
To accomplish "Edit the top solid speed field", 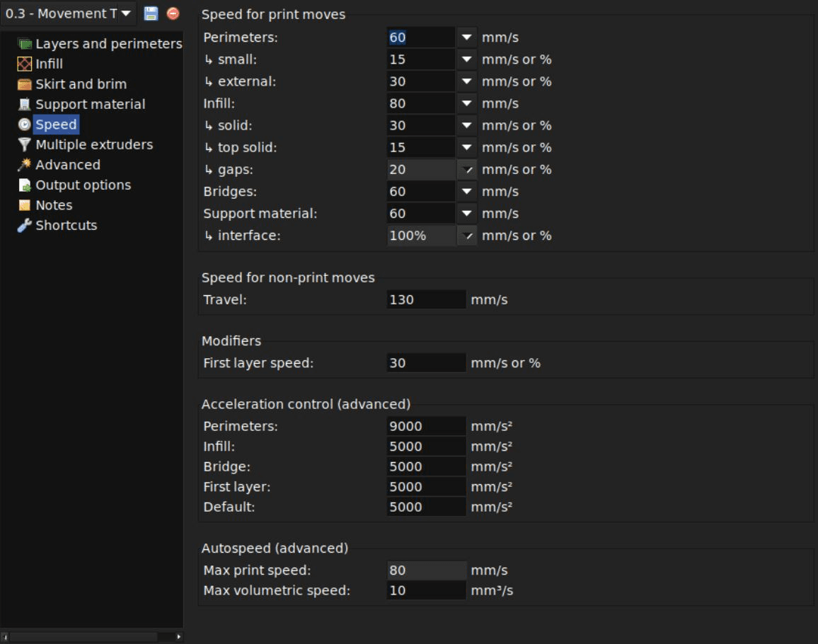I will pyautogui.click(x=421, y=147).
